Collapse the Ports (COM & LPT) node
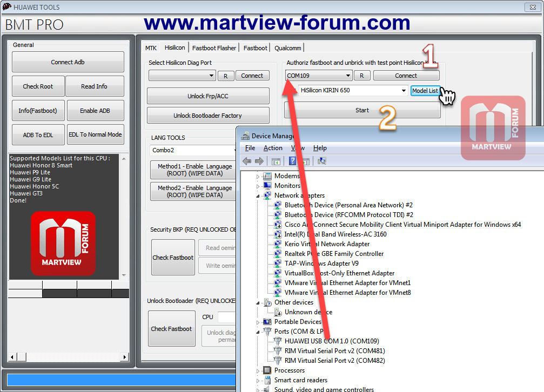This screenshot has height=392, width=544. [x=258, y=332]
